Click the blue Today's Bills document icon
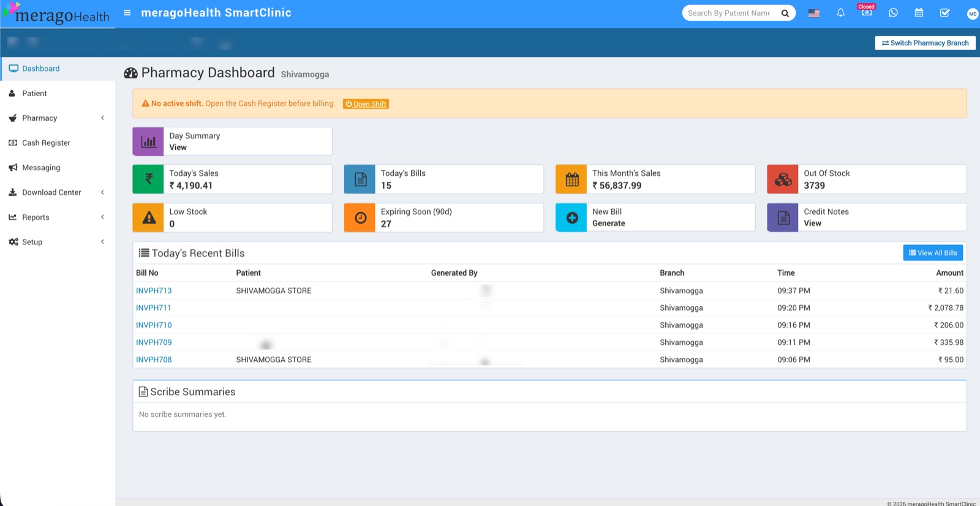 [360, 179]
